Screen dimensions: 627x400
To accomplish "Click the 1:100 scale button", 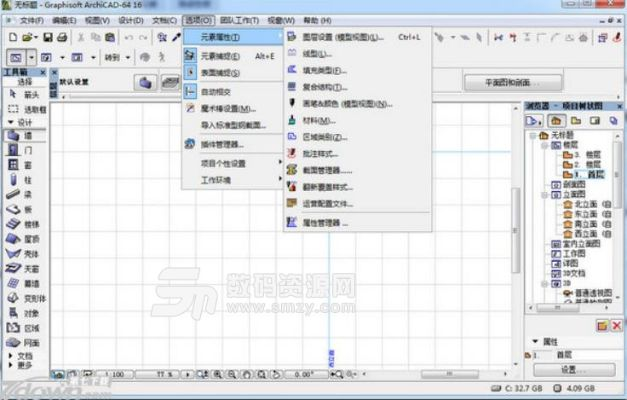I will (114, 374).
